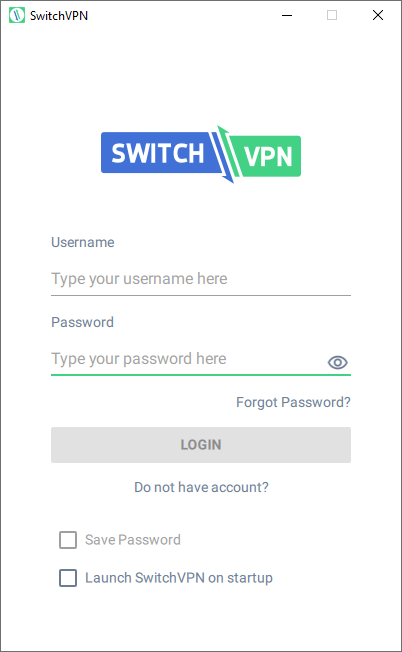Open the Forgot Password? link

293,403
